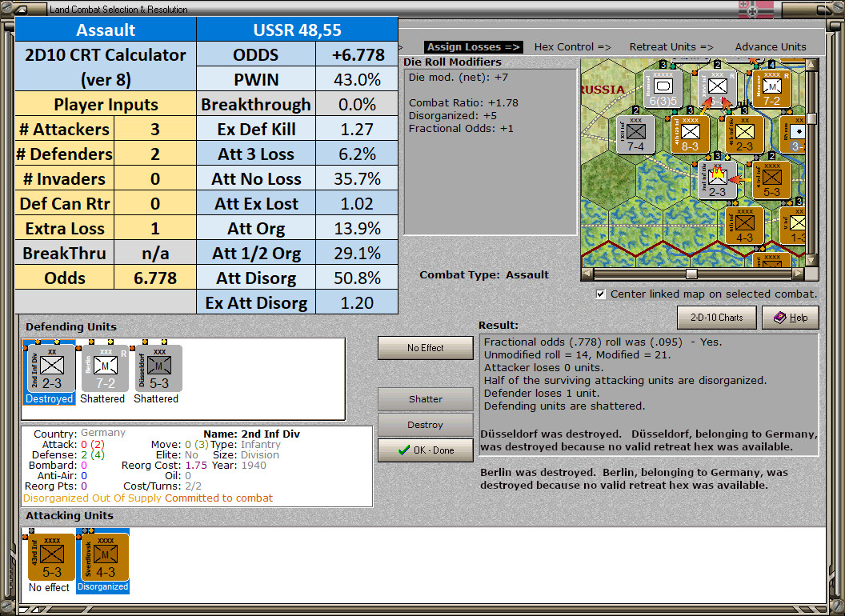Click the Ex Att Disorg value 1.20
Screen dimensions: 845x616
[x=357, y=302]
